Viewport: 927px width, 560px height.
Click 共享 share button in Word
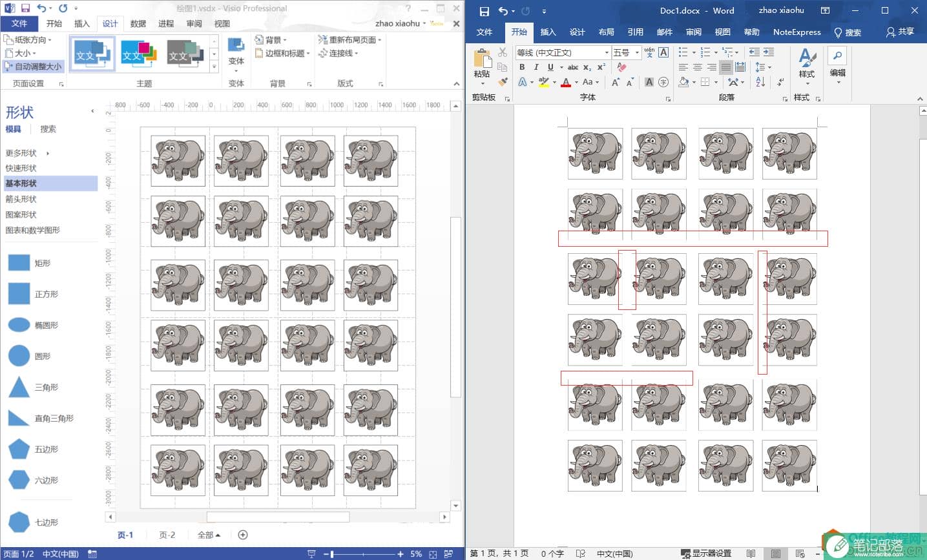pos(900,32)
